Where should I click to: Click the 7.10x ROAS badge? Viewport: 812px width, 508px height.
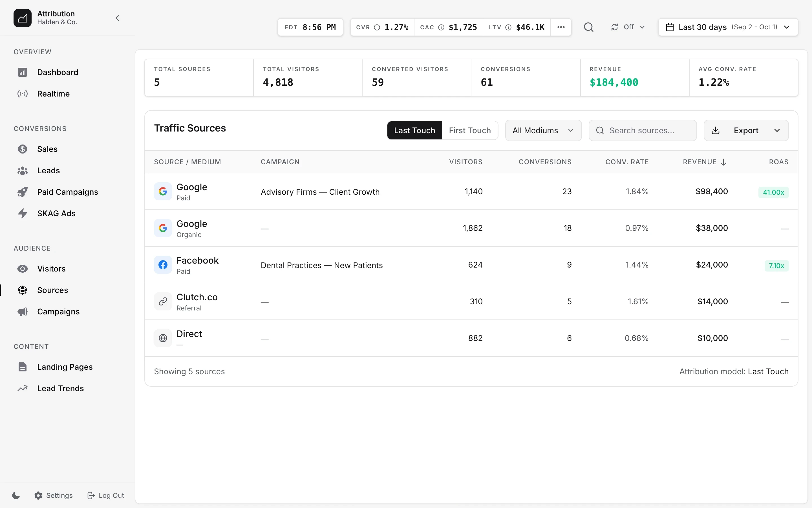pos(776,266)
